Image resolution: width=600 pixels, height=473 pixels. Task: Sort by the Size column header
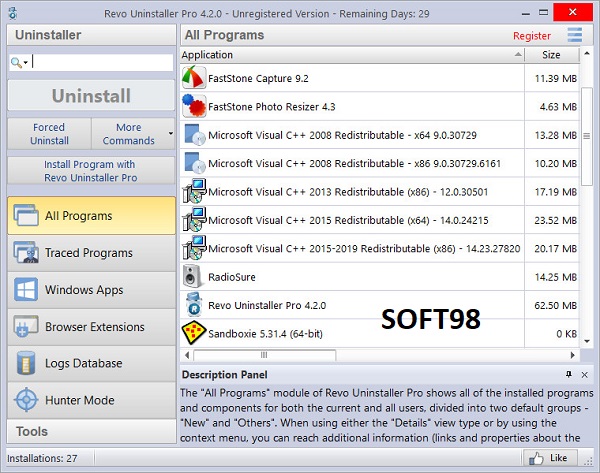click(551, 55)
